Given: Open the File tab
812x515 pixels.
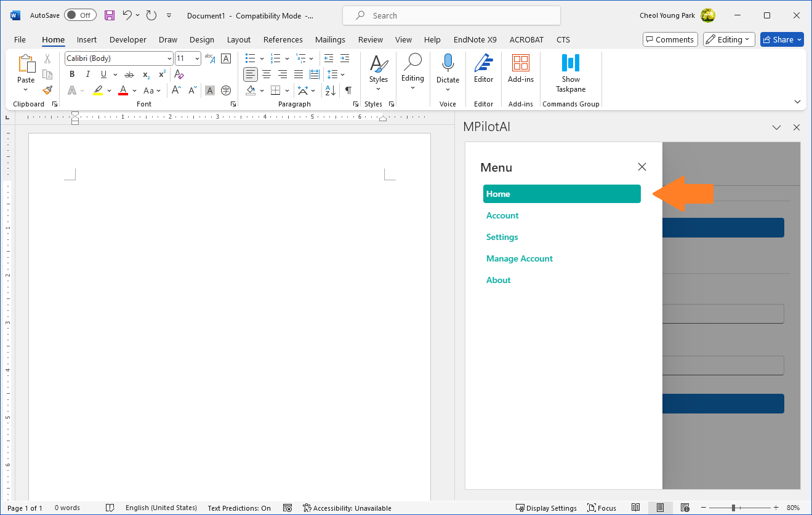Looking at the screenshot, I should pyautogui.click(x=20, y=39).
